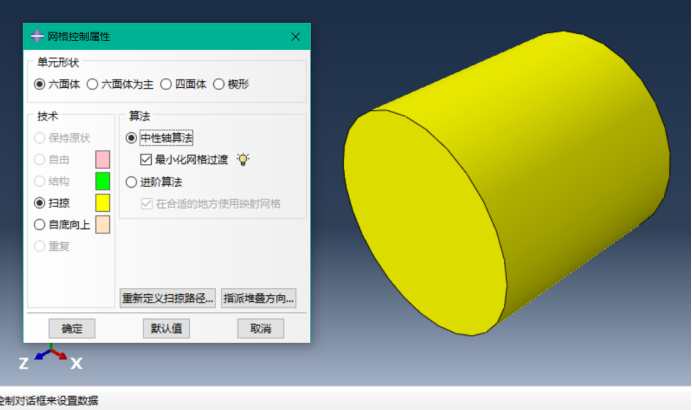
Task: Click the mesh controls dialog title icon
Action: 37,36
